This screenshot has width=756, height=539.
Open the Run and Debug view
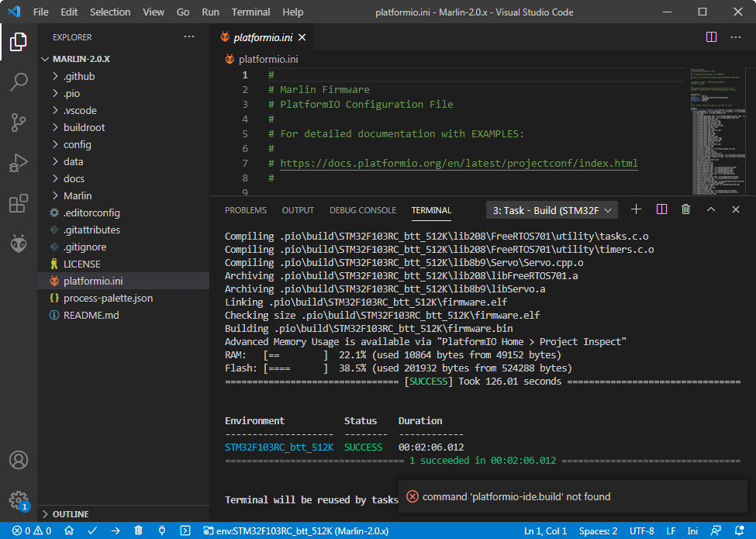(x=19, y=163)
